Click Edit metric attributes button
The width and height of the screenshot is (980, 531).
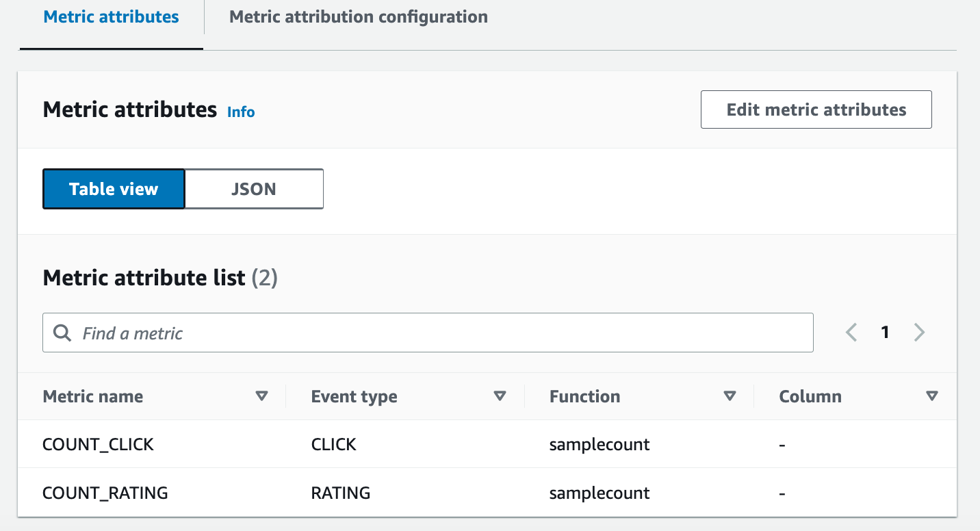(816, 109)
